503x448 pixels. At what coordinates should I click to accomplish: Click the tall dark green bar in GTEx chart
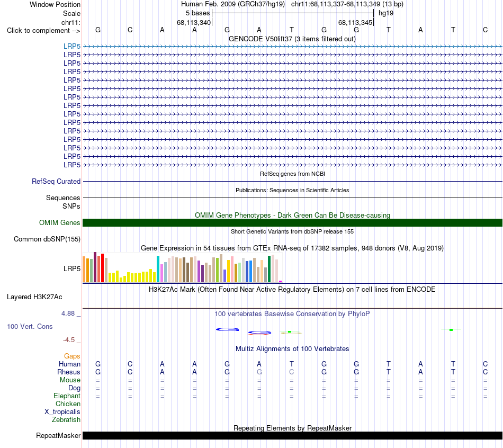click(x=269, y=269)
